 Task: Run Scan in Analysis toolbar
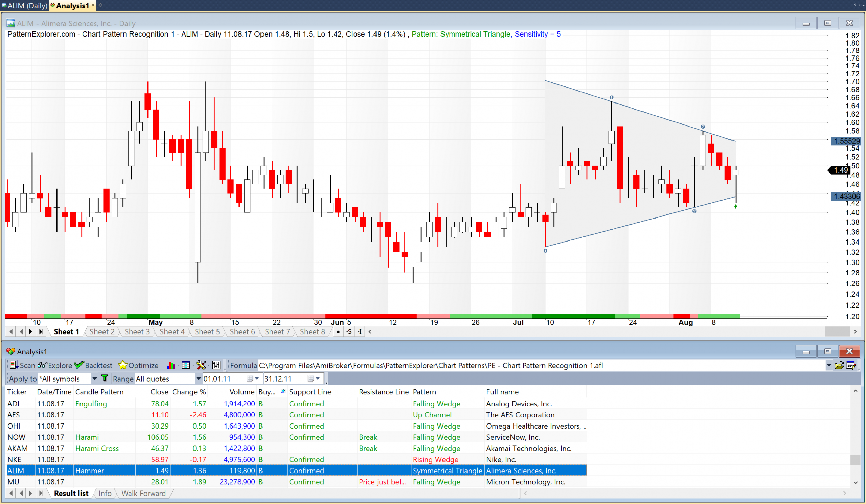coord(22,365)
